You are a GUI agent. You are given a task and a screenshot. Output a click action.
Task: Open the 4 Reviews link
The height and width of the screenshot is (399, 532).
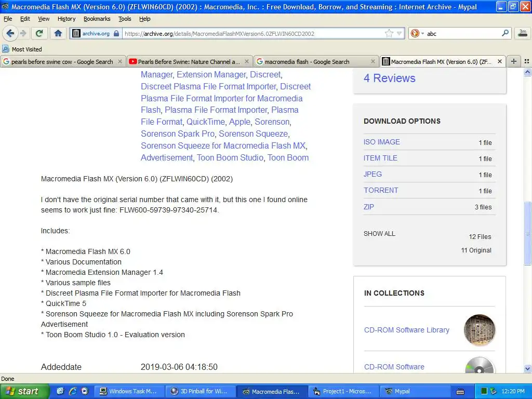point(390,78)
